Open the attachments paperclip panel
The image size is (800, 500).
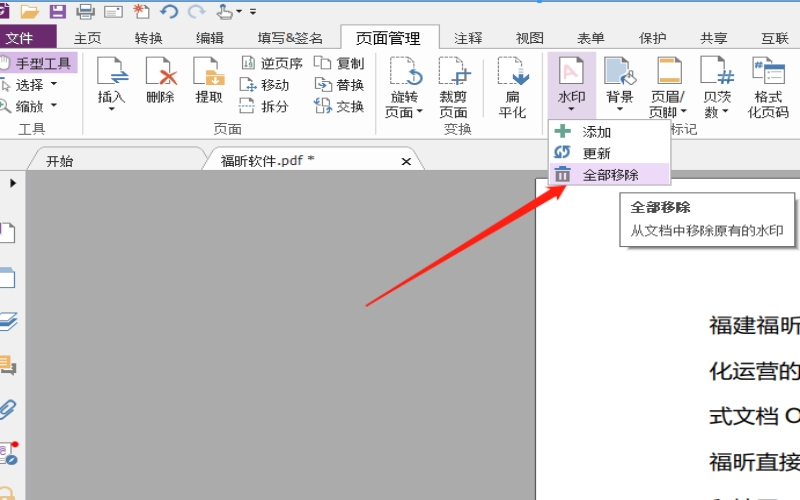8,409
